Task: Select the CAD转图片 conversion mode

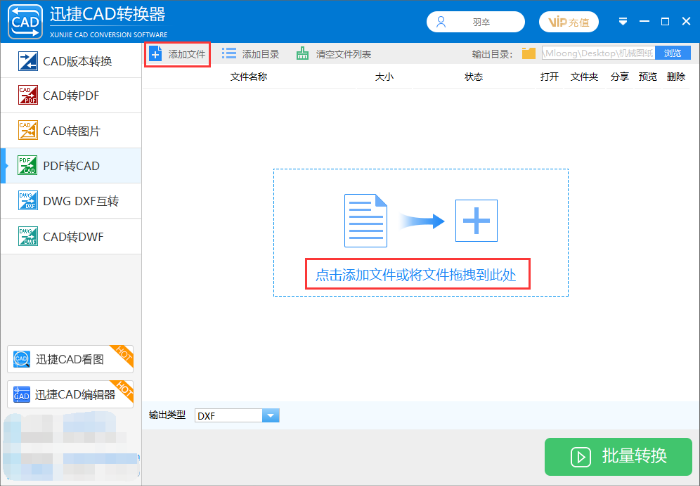Action: 71,131
